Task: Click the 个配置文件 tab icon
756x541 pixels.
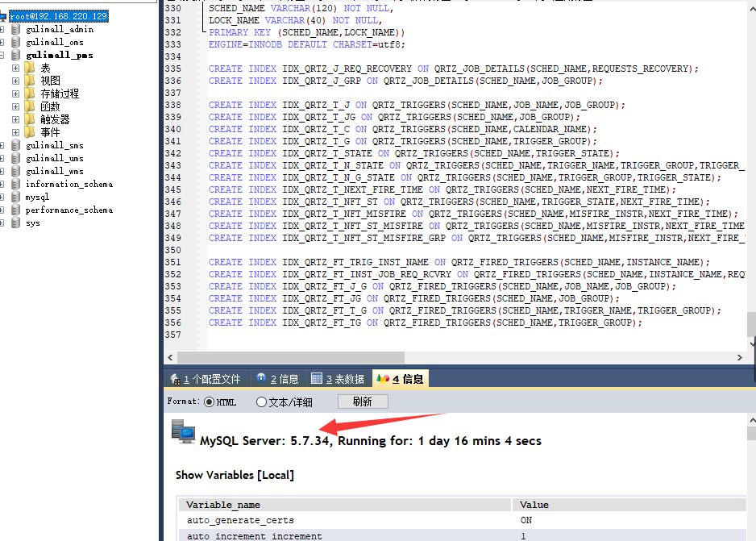Action: point(176,379)
